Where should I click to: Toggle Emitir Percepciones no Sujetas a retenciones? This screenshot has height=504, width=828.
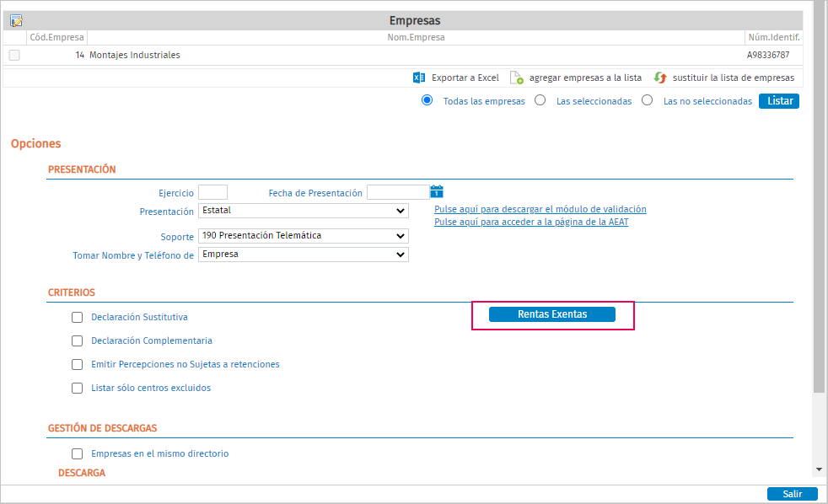click(78, 365)
